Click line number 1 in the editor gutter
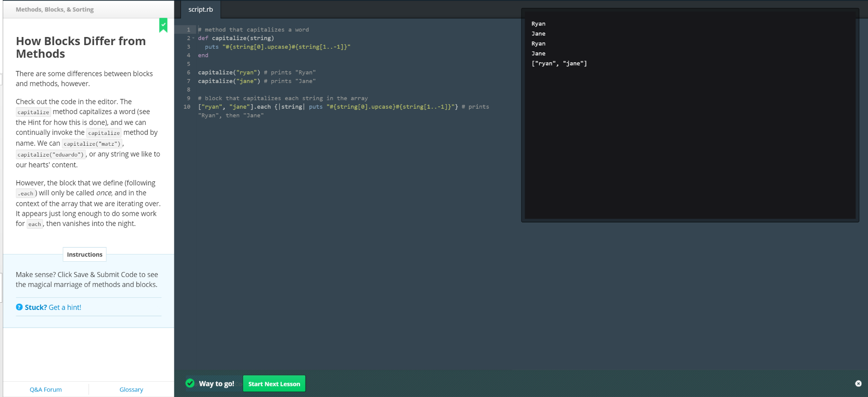868x397 pixels. pyautogui.click(x=188, y=30)
